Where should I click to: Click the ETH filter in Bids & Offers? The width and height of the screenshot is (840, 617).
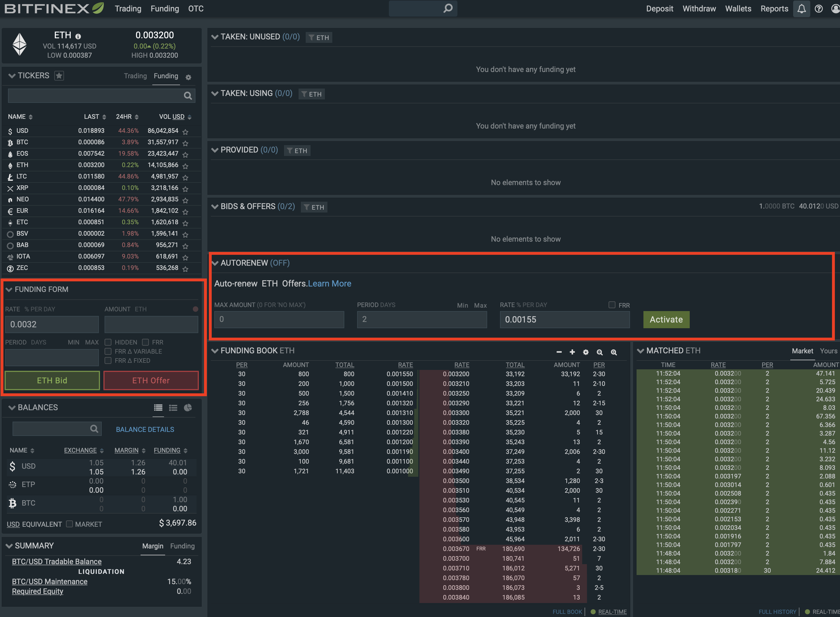(x=314, y=207)
